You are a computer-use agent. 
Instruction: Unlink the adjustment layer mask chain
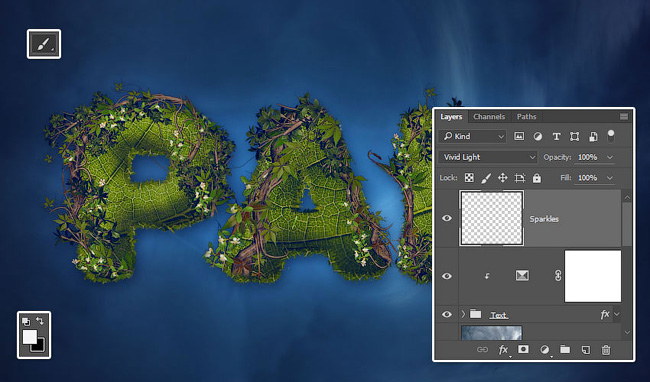point(558,276)
